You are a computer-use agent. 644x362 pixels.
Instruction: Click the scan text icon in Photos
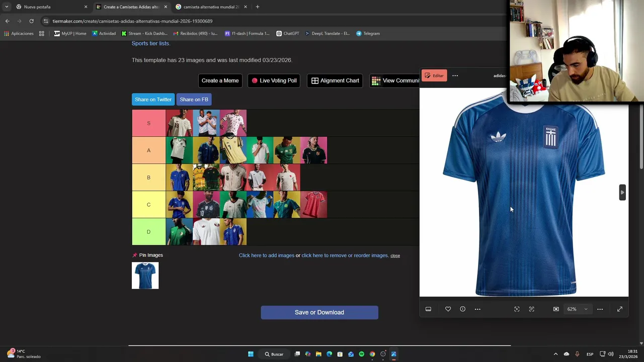coord(531,309)
